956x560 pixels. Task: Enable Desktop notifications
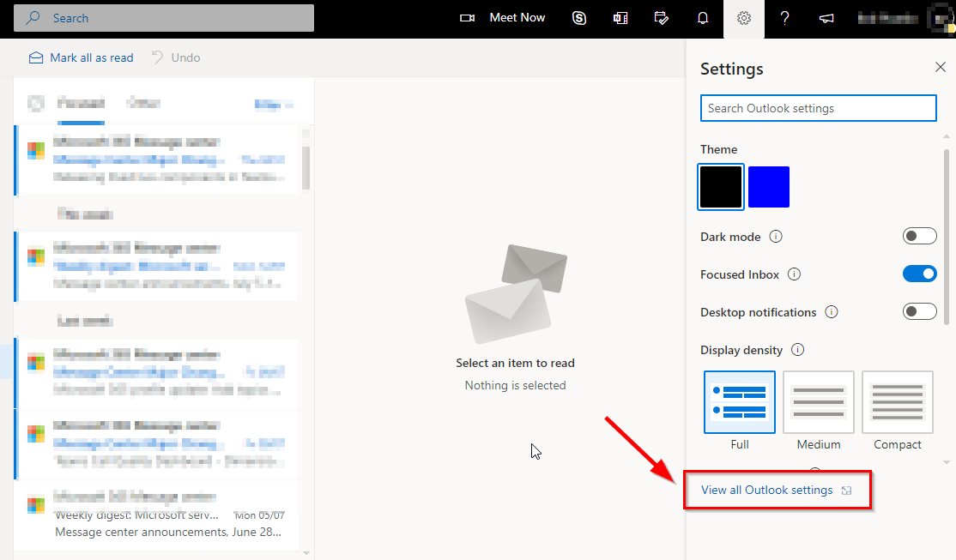point(920,310)
